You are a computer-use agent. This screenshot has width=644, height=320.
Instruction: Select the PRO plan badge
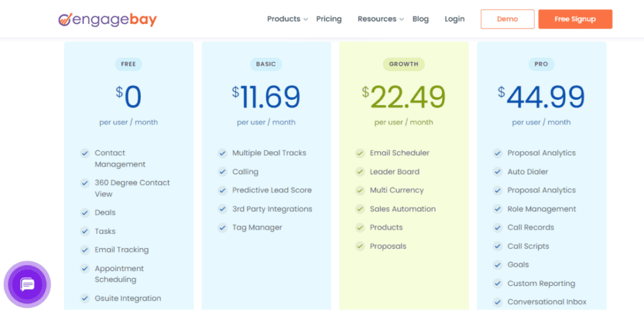coord(541,64)
